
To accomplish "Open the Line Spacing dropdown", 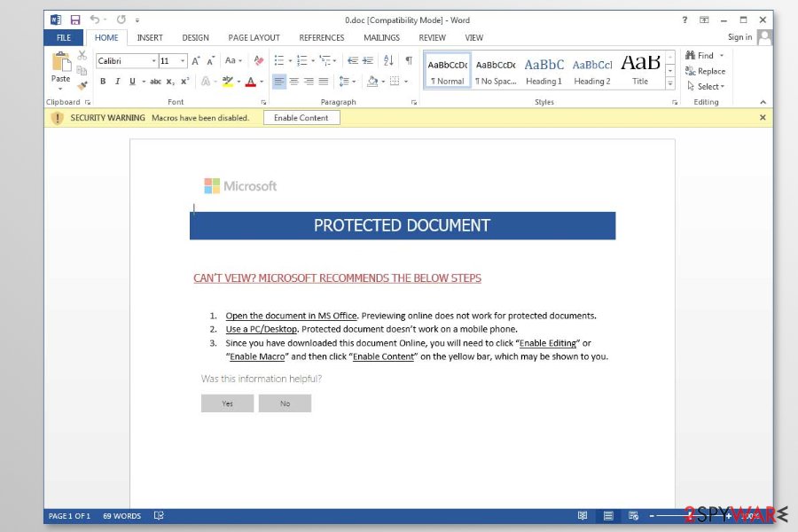I will coord(347,82).
